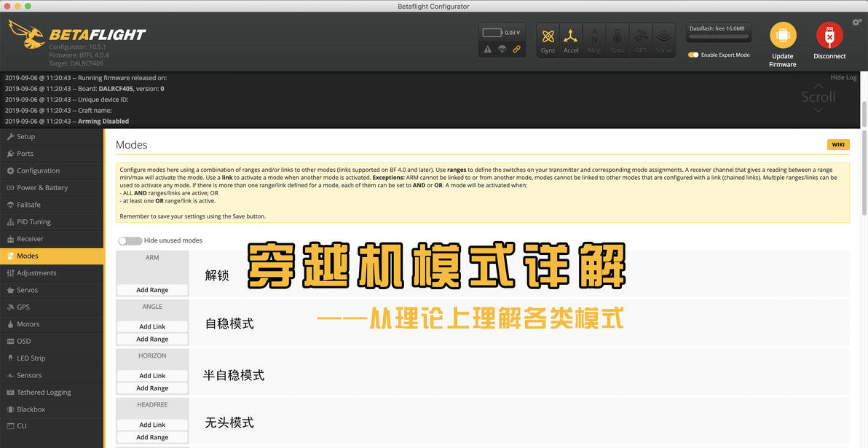868x448 pixels.
Task: Click the Accel sensor icon
Action: click(570, 36)
